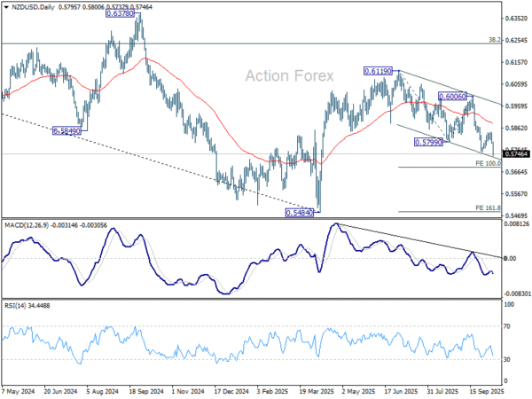Select the 0.57990 price label
The height and width of the screenshot is (399, 532).
click(x=429, y=142)
